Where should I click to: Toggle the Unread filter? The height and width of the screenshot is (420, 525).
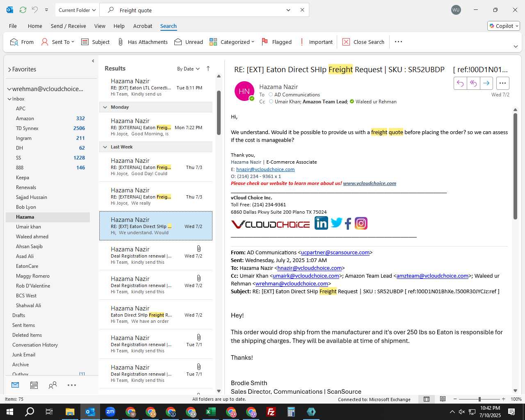pyautogui.click(x=189, y=42)
